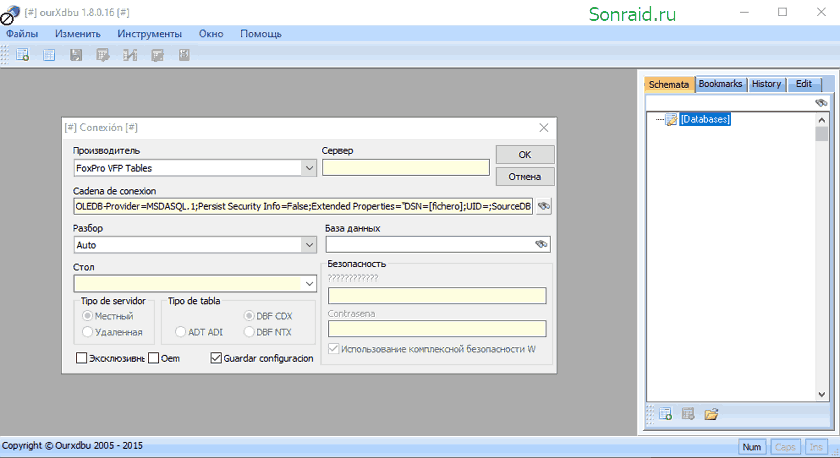Open the Файлы menu
840x458 pixels.
(x=22, y=34)
